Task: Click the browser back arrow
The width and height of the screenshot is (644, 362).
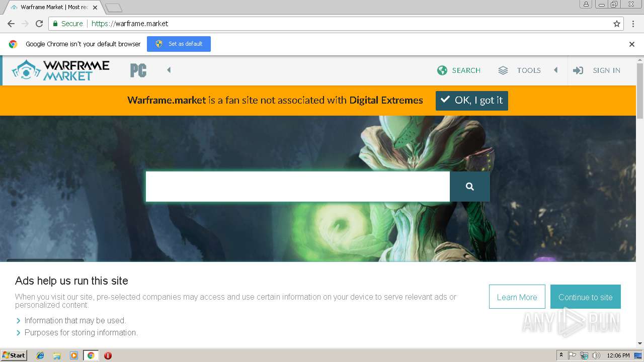Action: [x=11, y=24]
